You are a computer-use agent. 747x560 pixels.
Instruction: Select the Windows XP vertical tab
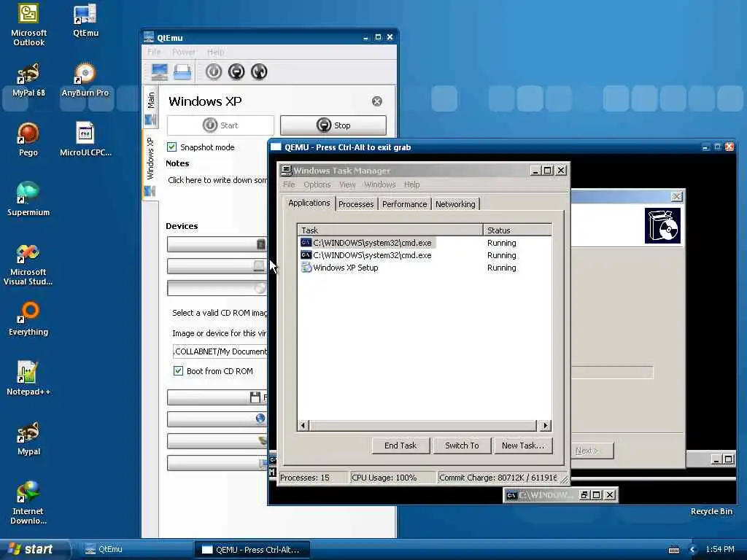coord(150,166)
